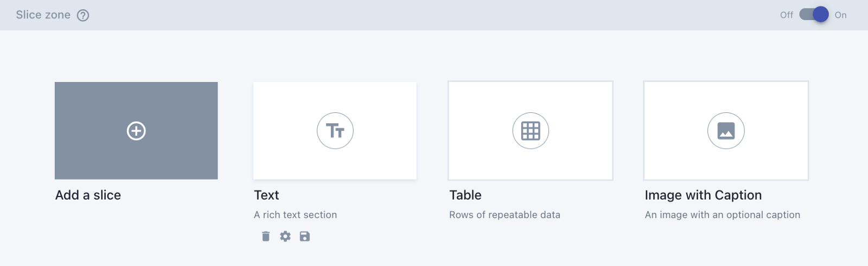Select the Table slice grid icon
The height and width of the screenshot is (266, 868).
pos(531,131)
